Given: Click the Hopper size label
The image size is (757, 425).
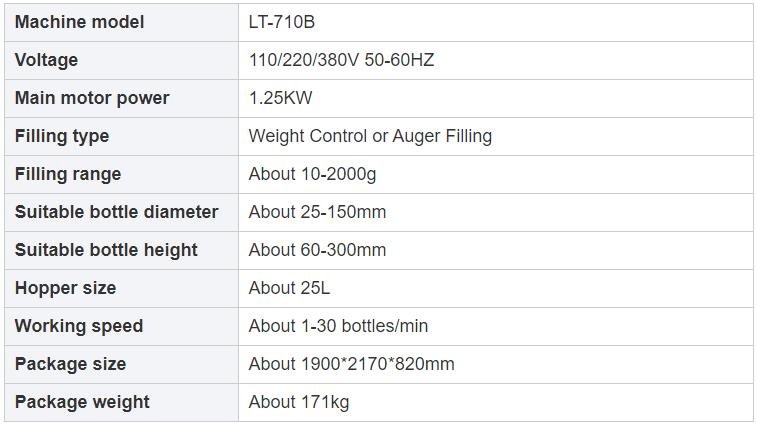Looking at the screenshot, I should point(66,288).
